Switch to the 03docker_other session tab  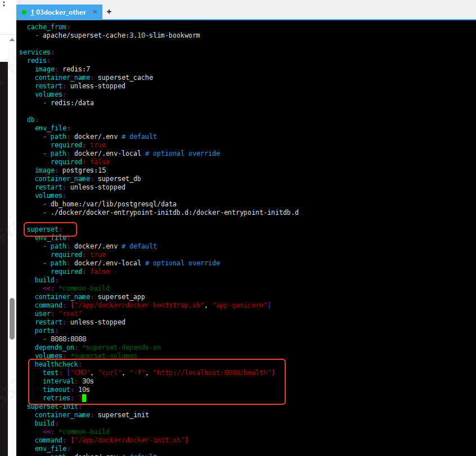coord(59,12)
